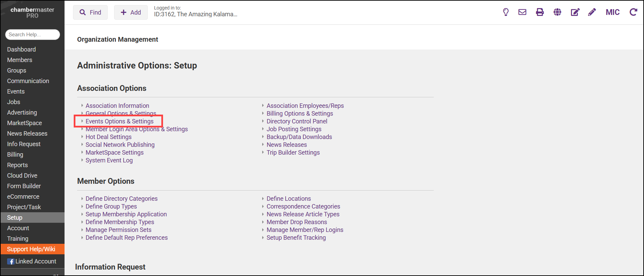Select Members in the sidebar menu
The width and height of the screenshot is (644, 276).
point(20,60)
